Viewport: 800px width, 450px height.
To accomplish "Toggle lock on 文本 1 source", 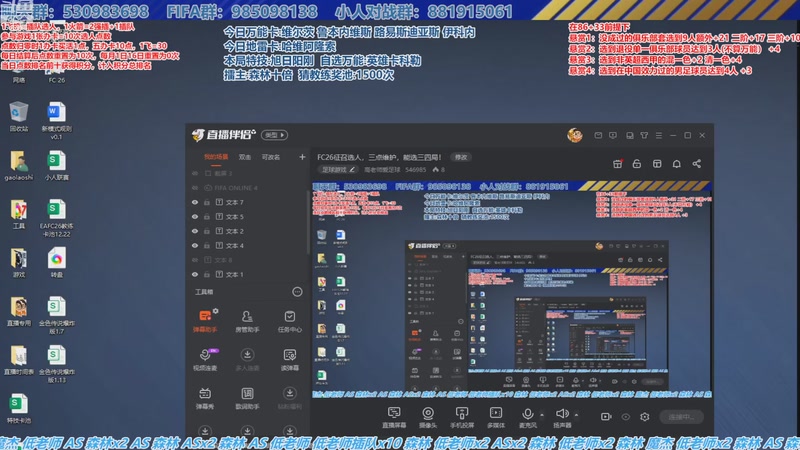I will (x=207, y=274).
